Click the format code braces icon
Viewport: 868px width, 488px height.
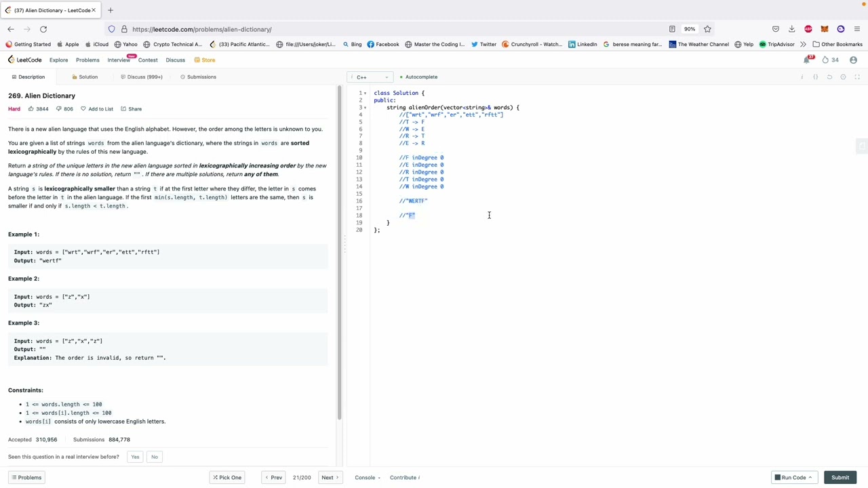(x=816, y=77)
